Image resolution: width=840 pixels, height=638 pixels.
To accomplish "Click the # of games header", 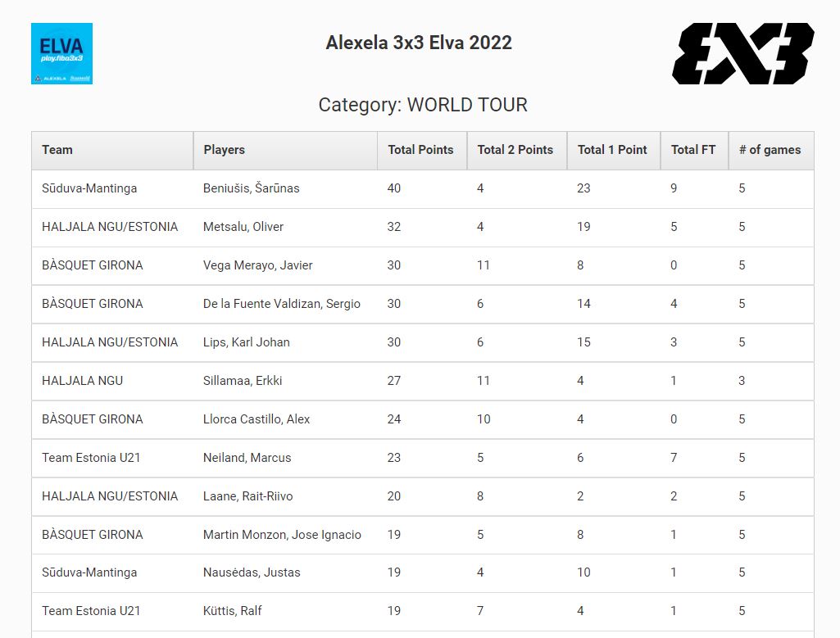I will coord(770,150).
